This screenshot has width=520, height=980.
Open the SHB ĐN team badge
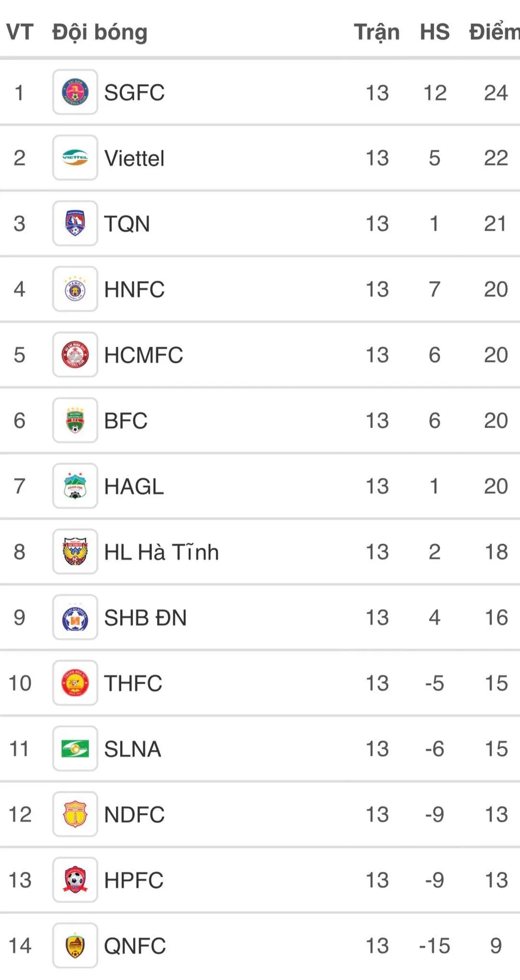click(x=75, y=617)
